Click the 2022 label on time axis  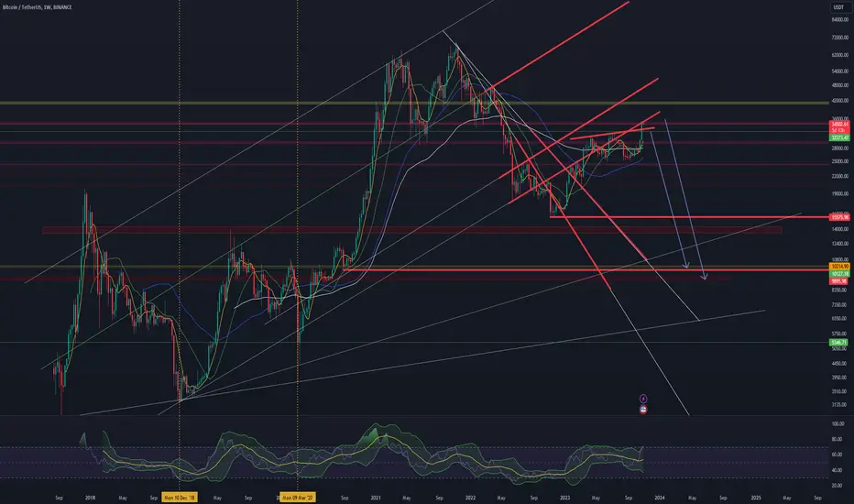tap(470, 498)
